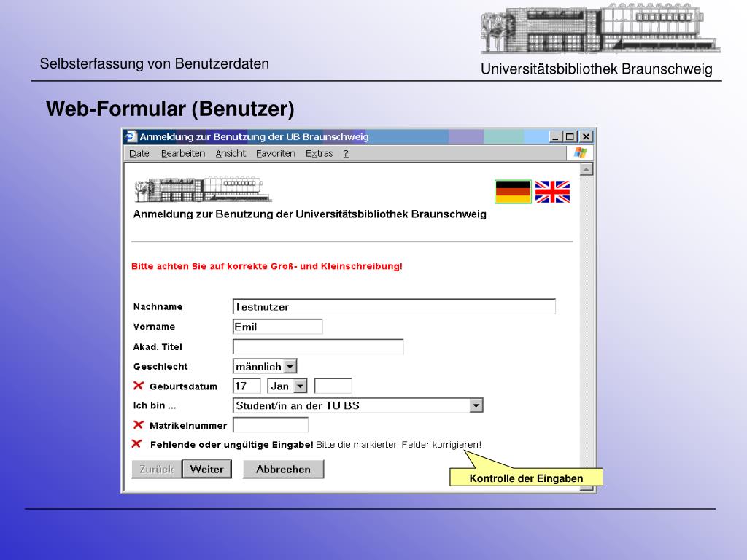Click the 'Geschlecht' label
Viewport: 747px width, 560px height.
tap(160, 367)
